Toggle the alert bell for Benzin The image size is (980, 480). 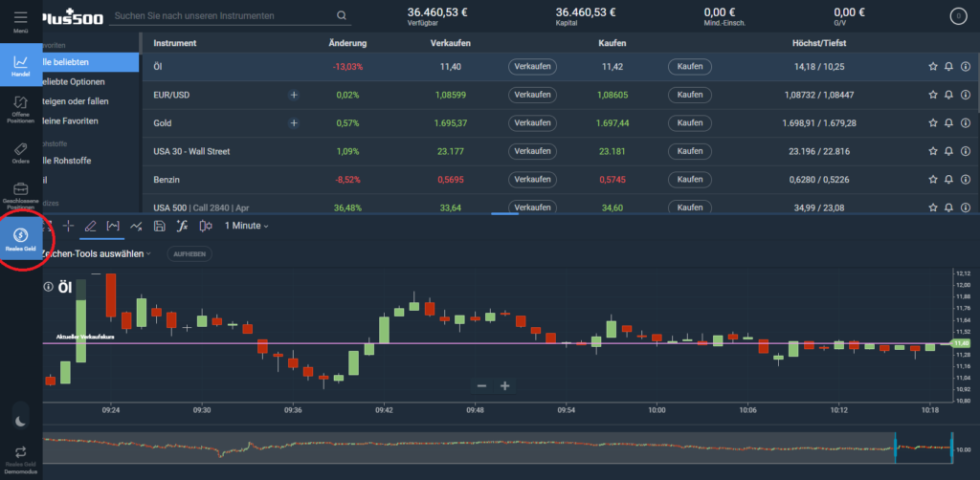coord(948,179)
